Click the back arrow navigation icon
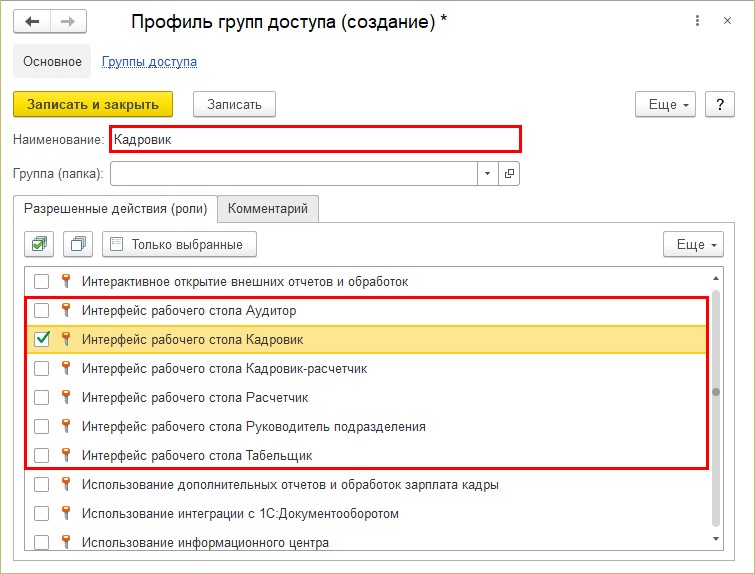Viewport: 755px width, 574px height. 32,21
